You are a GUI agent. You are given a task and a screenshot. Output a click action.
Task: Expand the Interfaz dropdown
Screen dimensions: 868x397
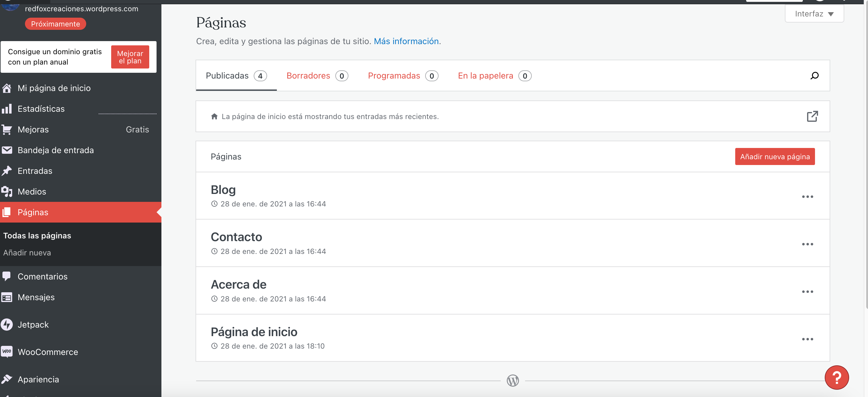(x=814, y=14)
